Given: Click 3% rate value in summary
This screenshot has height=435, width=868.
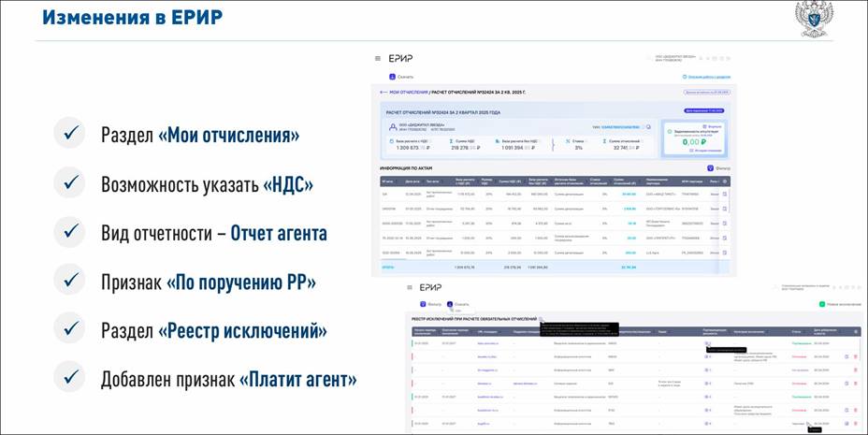Looking at the screenshot, I should [x=578, y=148].
